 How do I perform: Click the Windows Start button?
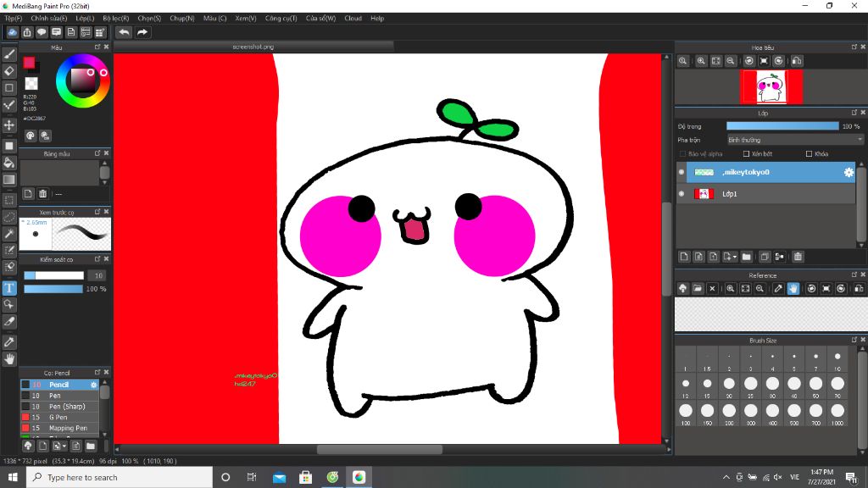click(x=13, y=477)
